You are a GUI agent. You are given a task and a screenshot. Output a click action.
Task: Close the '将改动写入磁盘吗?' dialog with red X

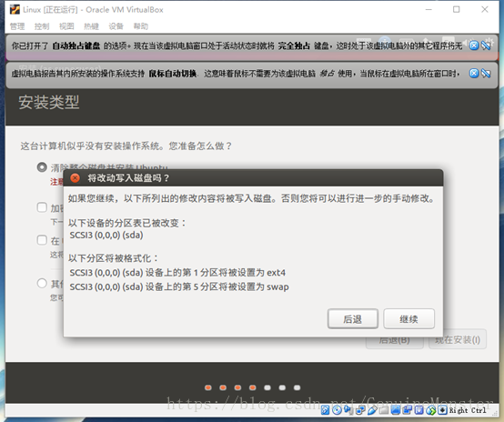click(x=75, y=177)
